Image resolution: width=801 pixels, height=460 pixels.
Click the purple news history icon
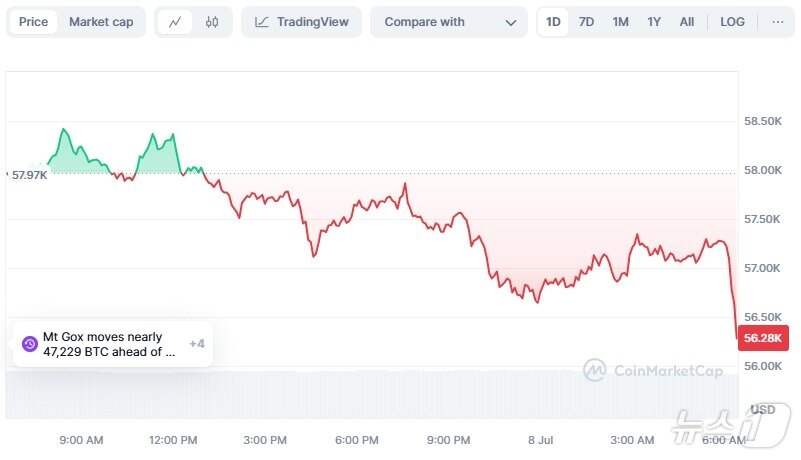tap(30, 344)
